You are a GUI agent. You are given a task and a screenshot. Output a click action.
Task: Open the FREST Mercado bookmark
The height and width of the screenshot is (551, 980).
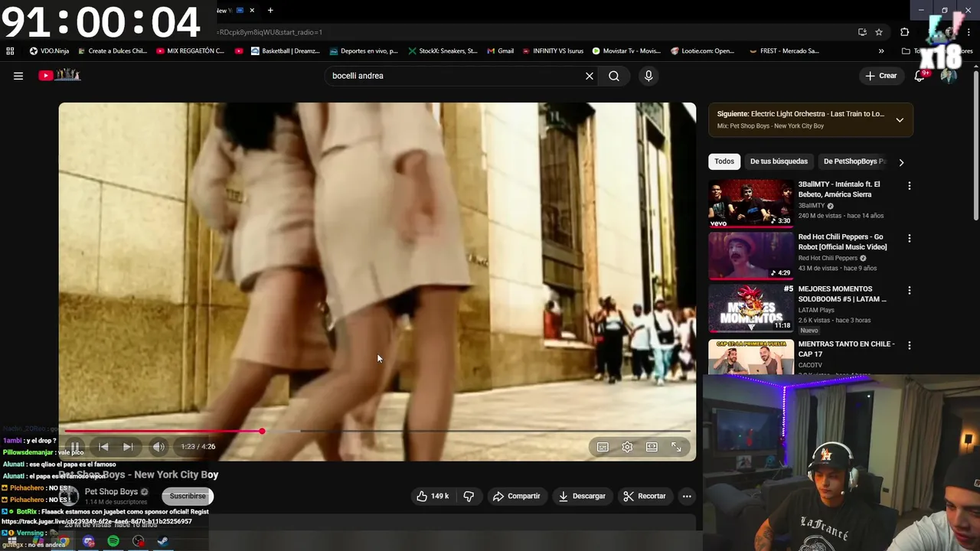[x=784, y=51]
